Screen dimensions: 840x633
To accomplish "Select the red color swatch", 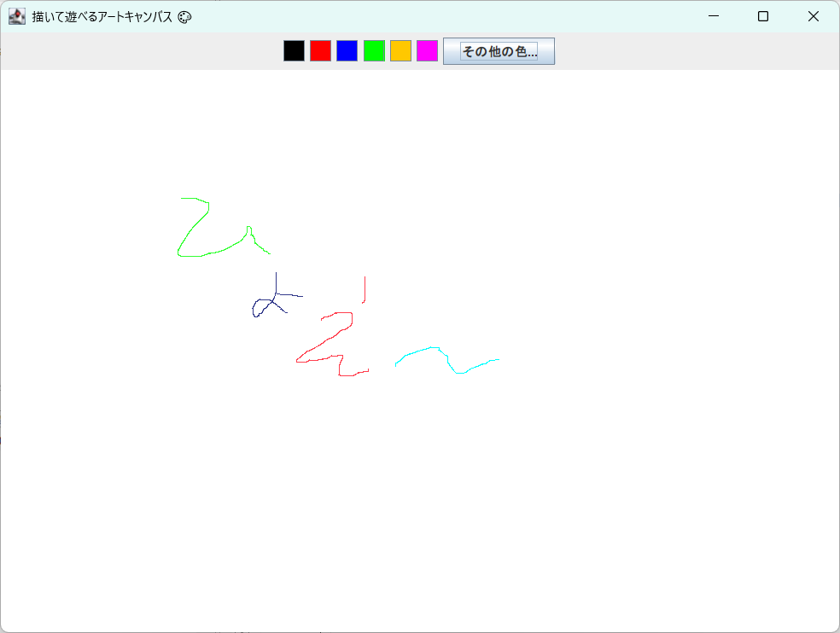I will (x=320, y=50).
